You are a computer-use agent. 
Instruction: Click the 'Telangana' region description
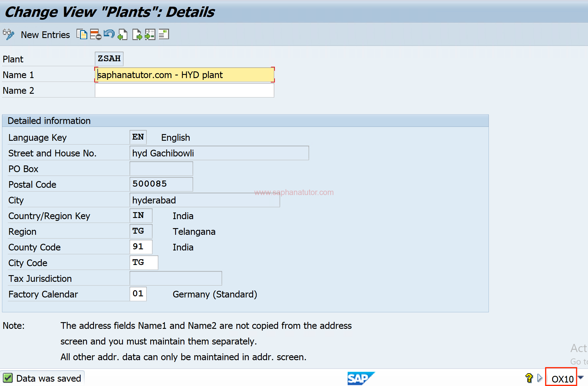tap(194, 232)
